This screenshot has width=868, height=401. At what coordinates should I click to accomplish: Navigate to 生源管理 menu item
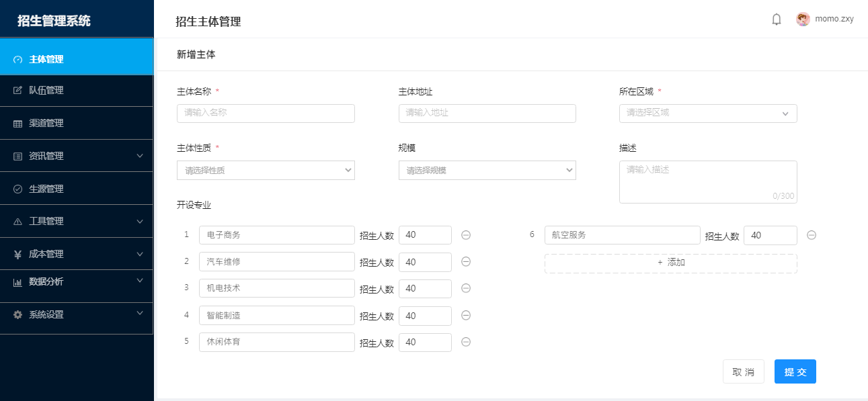[x=77, y=189]
